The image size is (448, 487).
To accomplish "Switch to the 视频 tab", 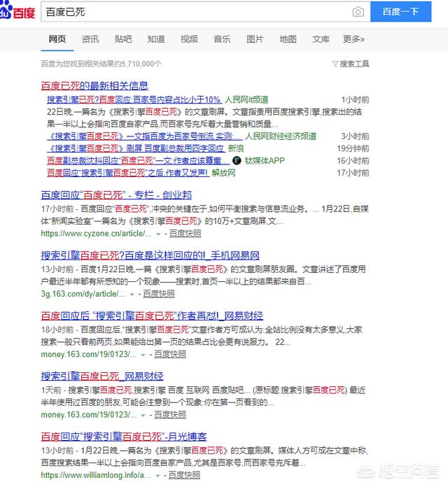I will pos(189,39).
